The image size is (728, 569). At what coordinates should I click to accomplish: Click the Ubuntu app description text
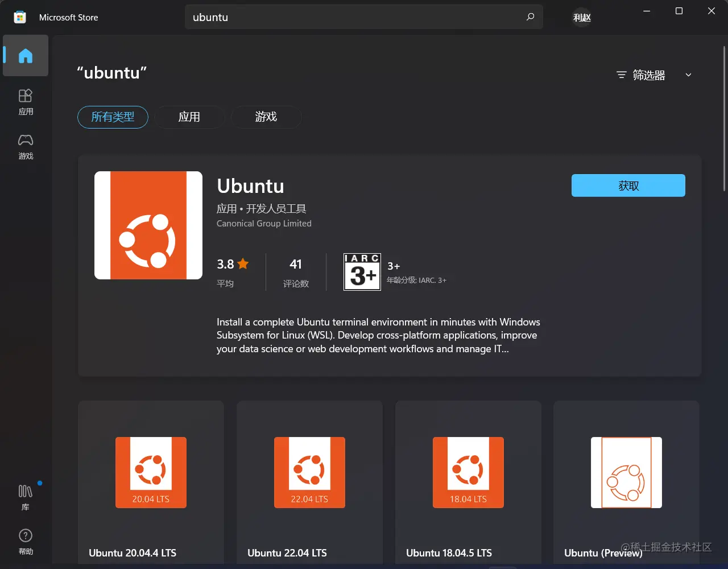[378, 336]
